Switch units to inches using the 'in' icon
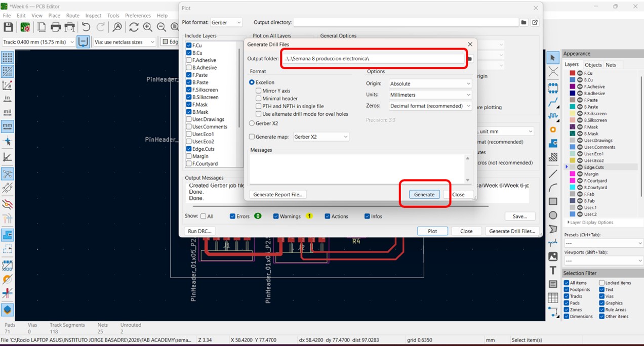The height and width of the screenshot is (346, 644). (x=8, y=98)
